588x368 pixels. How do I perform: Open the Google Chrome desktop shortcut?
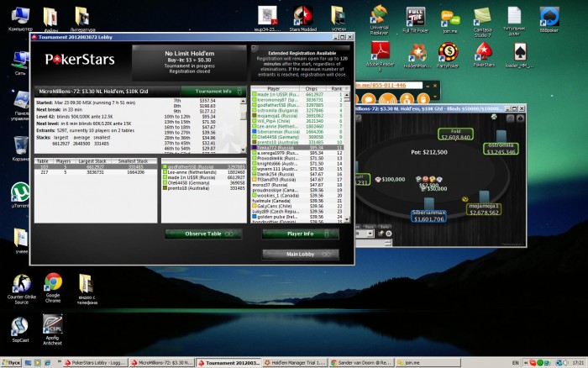(53, 282)
